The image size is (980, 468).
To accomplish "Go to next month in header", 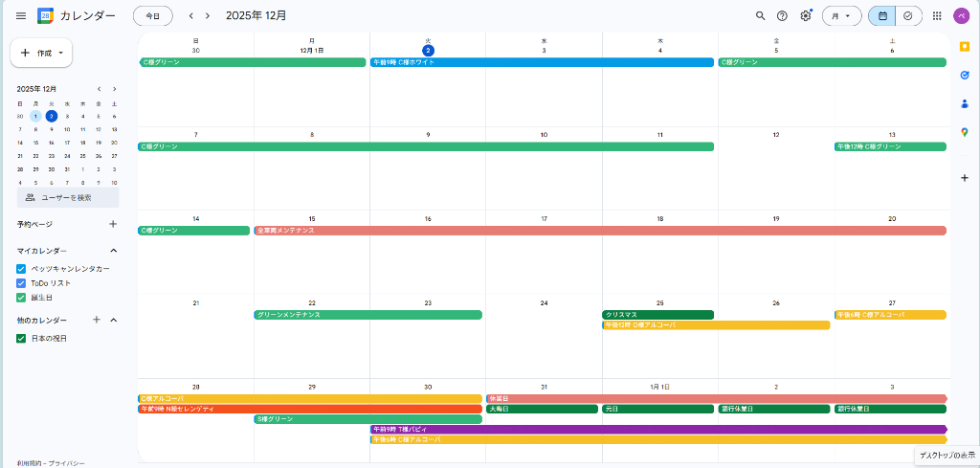I will 208,16.
